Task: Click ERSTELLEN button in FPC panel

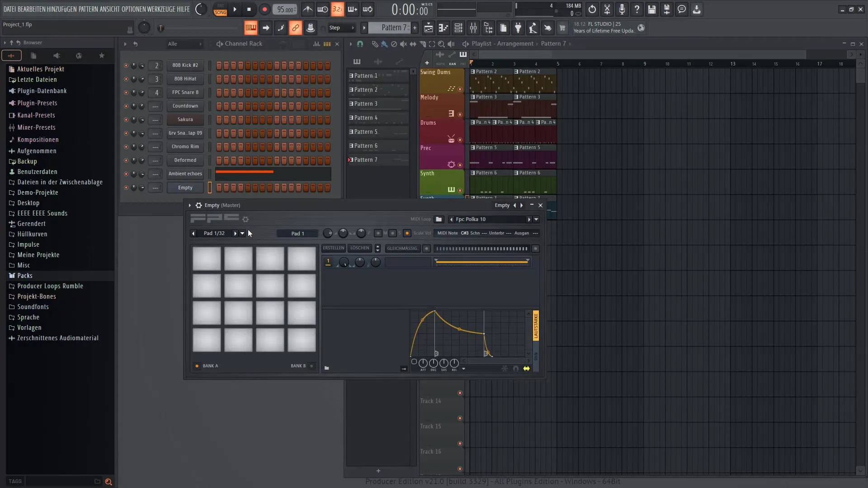Action: pyautogui.click(x=333, y=248)
